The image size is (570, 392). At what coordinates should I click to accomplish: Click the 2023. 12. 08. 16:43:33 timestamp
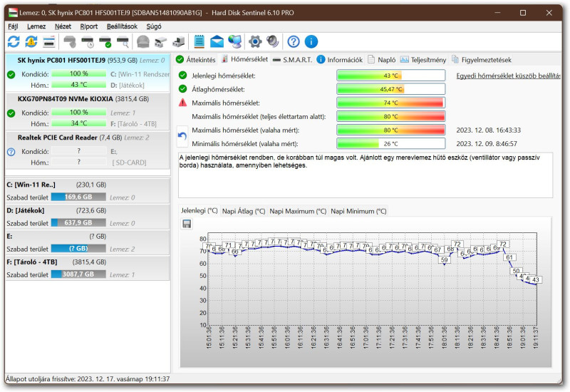pyautogui.click(x=488, y=130)
